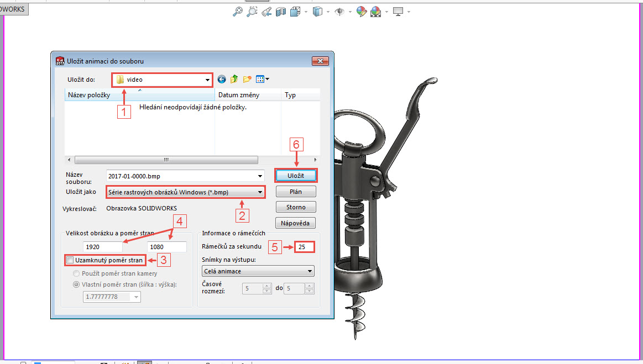Click the new folder icon in the dialog
643x364 pixels.
coord(247,79)
